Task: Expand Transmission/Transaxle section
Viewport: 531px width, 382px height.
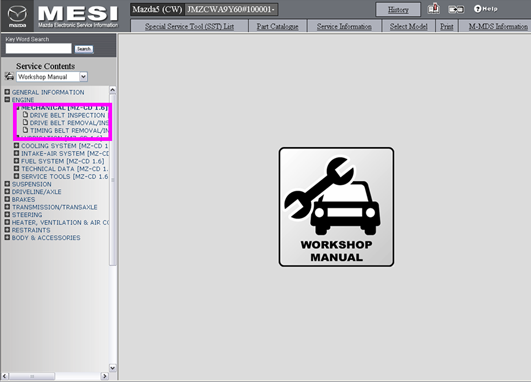Action: 7,207
